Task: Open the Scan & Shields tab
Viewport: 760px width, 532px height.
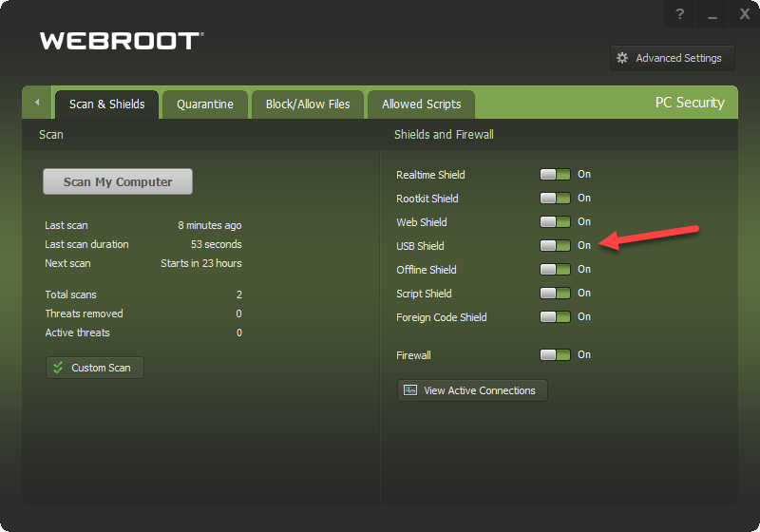Action: pyautogui.click(x=106, y=104)
